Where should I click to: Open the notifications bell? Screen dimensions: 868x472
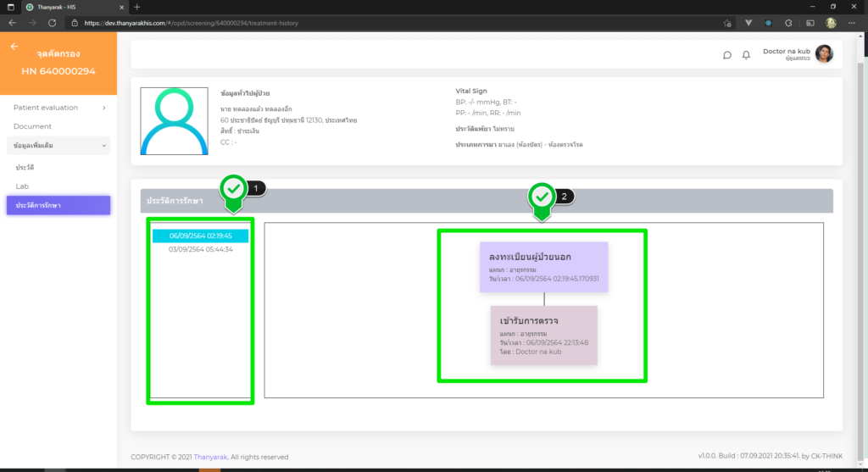pos(746,55)
